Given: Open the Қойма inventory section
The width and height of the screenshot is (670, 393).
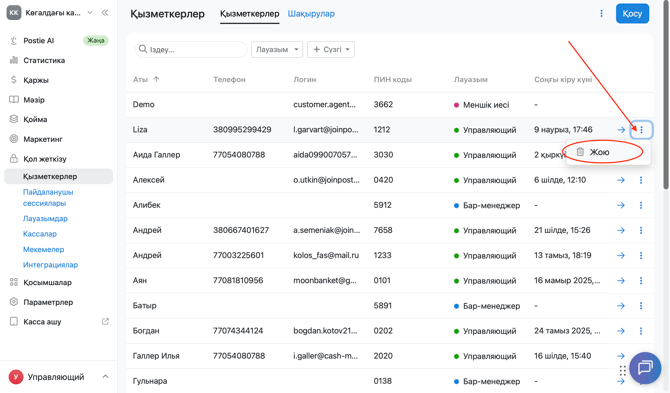Looking at the screenshot, I should pos(35,119).
